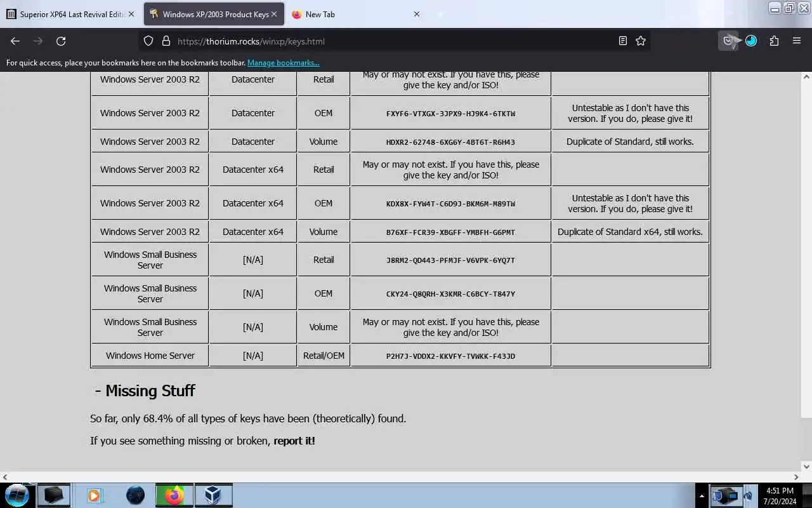
Task: Close the New Tab tab
Action: (417, 14)
